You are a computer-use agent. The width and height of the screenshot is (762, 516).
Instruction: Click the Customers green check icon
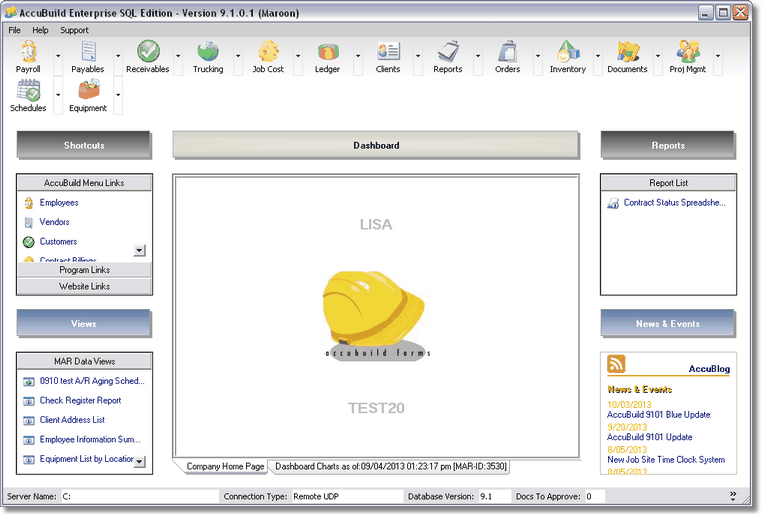coord(29,241)
